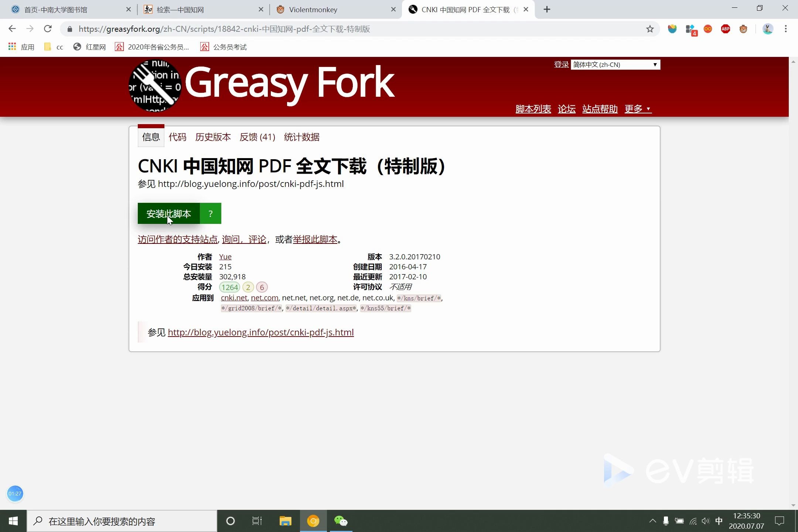Switch to the 代码 tab
This screenshot has height=532, width=798.
[177, 137]
